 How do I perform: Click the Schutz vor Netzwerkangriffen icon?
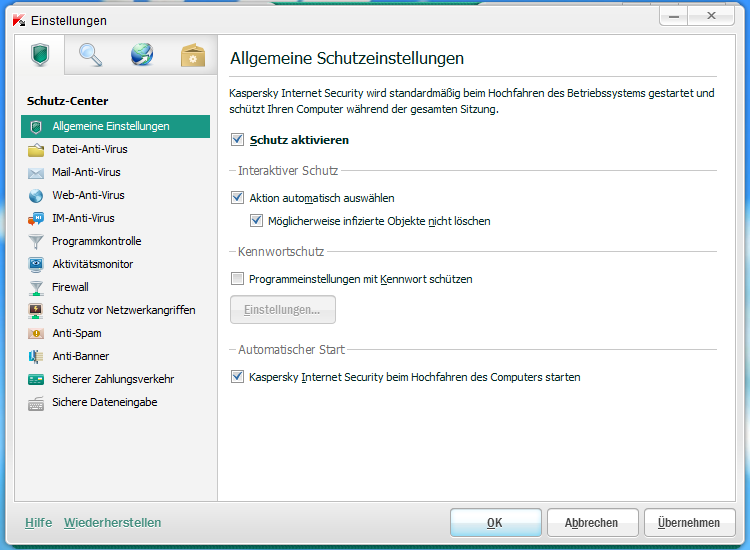pyautogui.click(x=36, y=310)
